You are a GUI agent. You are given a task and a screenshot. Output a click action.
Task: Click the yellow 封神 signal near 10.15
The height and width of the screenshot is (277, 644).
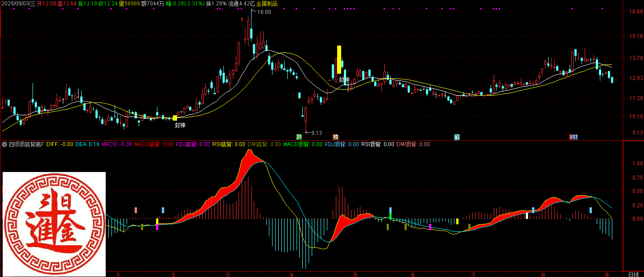click(175, 118)
